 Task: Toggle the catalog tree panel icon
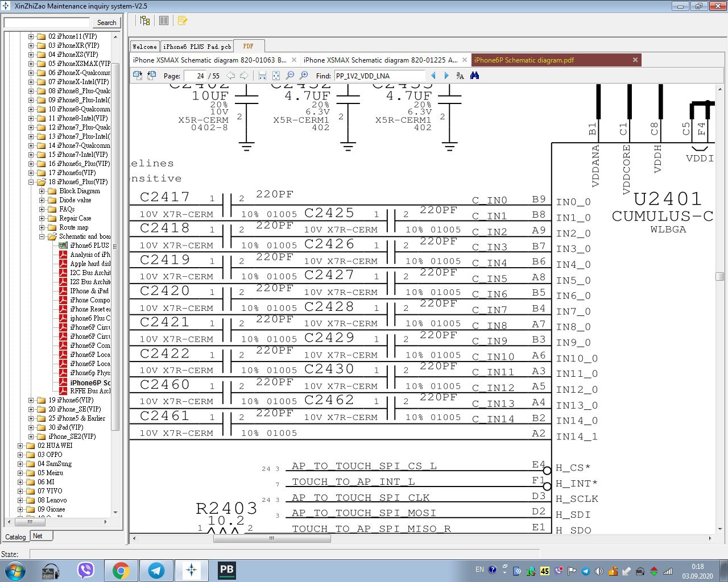pyautogui.click(x=145, y=20)
